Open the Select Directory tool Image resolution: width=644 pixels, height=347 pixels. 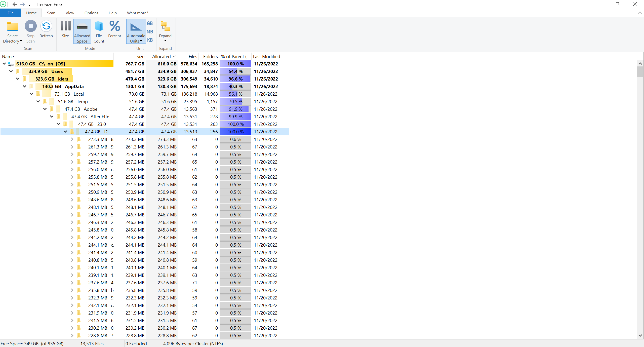pos(12,31)
